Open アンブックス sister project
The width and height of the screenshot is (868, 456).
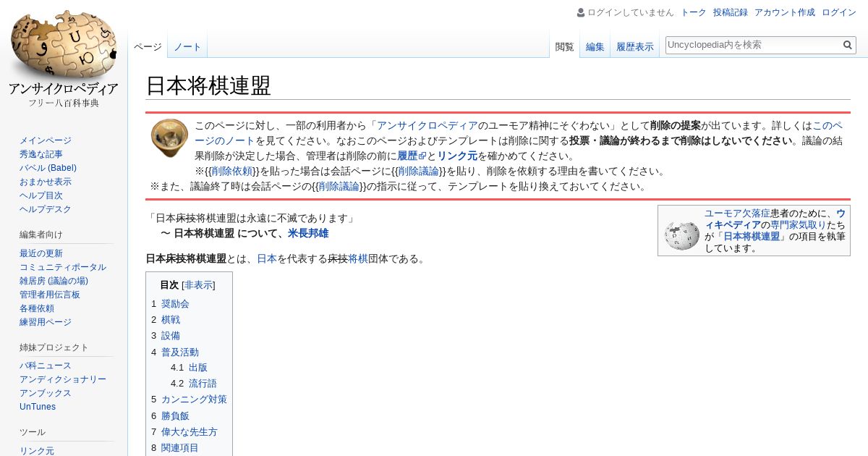point(46,393)
